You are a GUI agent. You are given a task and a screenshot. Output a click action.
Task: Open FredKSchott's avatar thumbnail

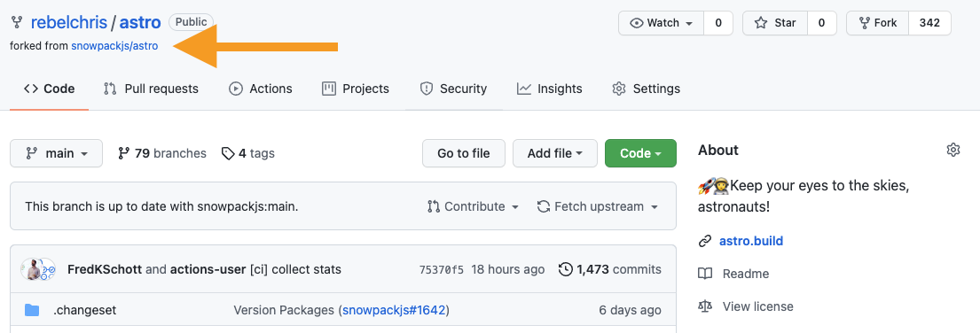(x=38, y=269)
